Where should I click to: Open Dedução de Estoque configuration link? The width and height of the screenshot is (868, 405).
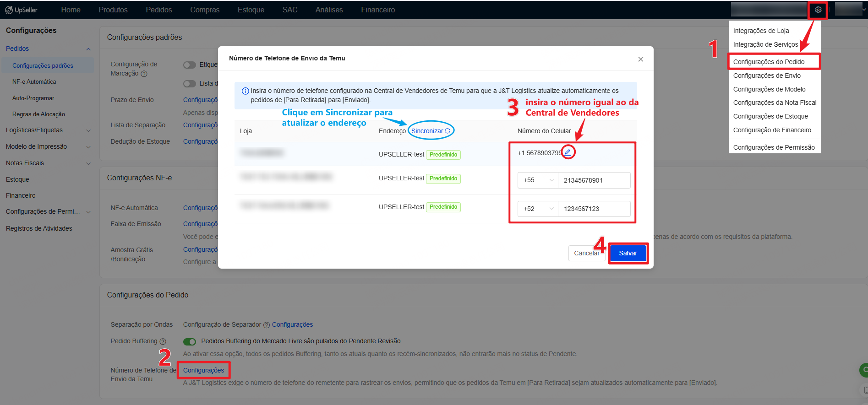tap(201, 141)
